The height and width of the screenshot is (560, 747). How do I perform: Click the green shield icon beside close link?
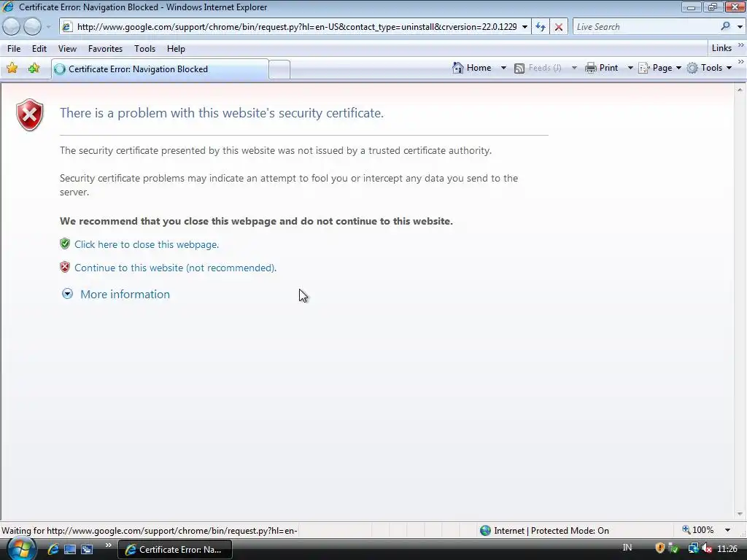[65, 244]
